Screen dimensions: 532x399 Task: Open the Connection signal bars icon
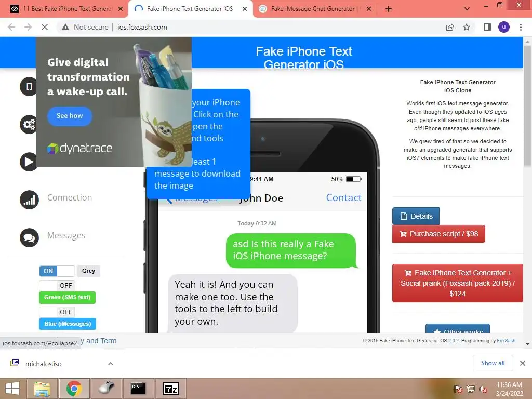(29, 200)
